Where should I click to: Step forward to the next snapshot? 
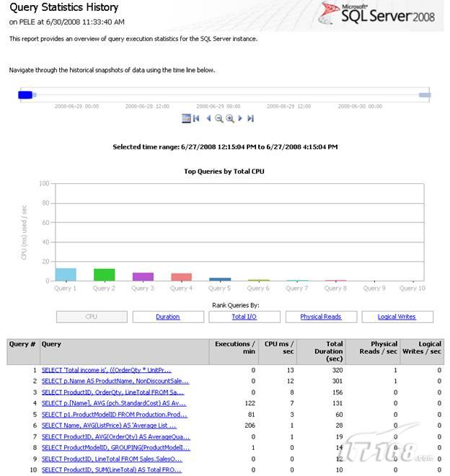point(240,118)
